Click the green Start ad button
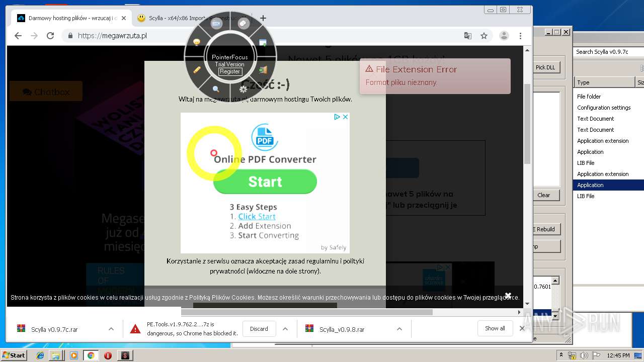This screenshot has width=644, height=362. [265, 182]
